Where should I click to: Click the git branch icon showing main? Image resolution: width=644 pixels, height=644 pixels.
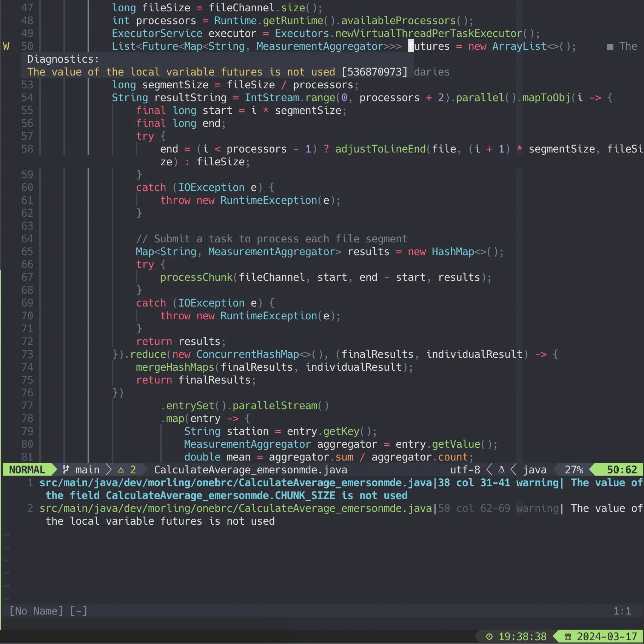(66, 469)
